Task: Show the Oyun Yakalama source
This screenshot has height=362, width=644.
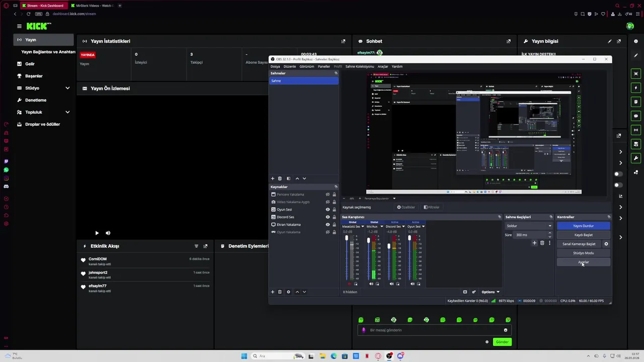Action: [328, 232]
